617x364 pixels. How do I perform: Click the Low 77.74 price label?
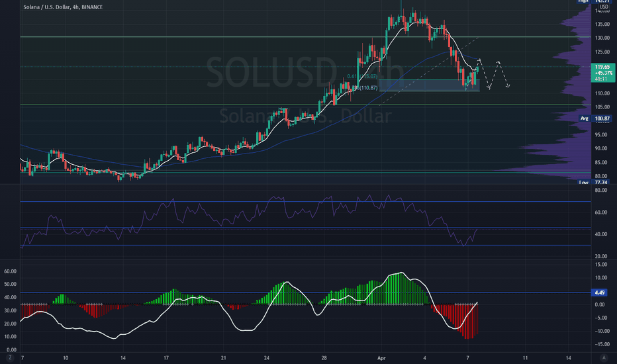[594, 182]
